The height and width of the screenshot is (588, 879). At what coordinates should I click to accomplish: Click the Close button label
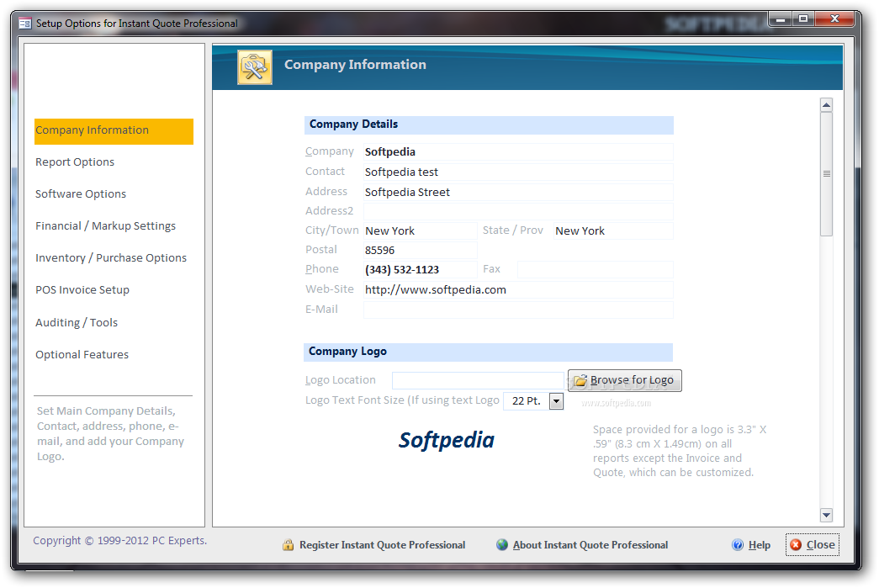820,545
